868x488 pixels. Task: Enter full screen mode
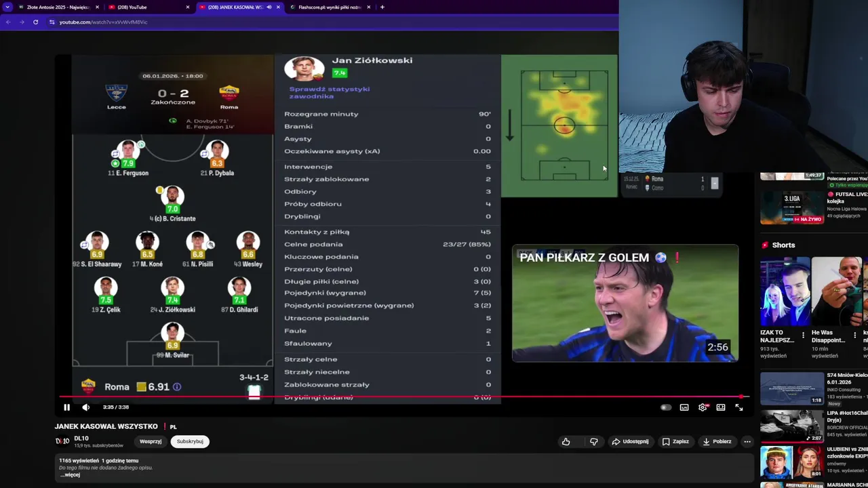[739, 407]
